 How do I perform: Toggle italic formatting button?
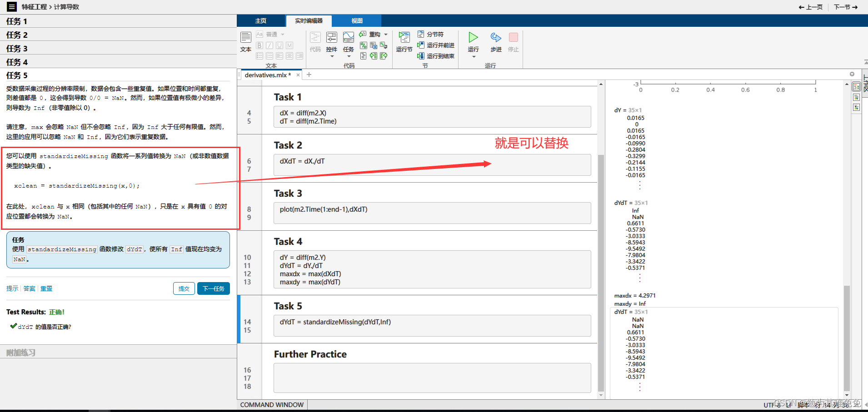click(x=269, y=45)
